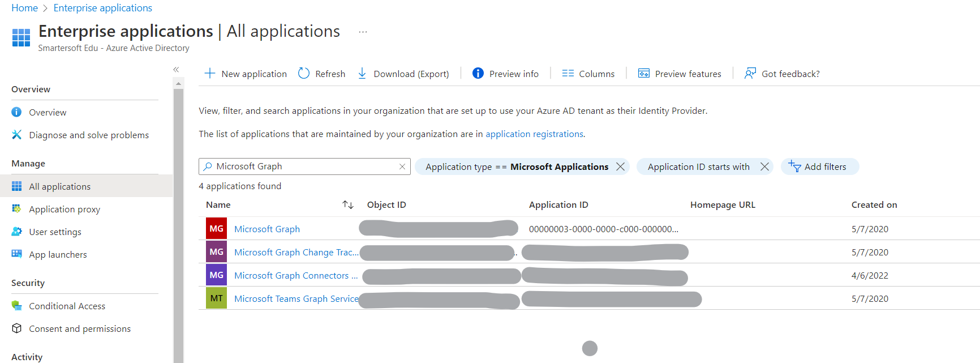This screenshot has width=980, height=363.
Task: Click Preview features button label
Action: [688, 74]
